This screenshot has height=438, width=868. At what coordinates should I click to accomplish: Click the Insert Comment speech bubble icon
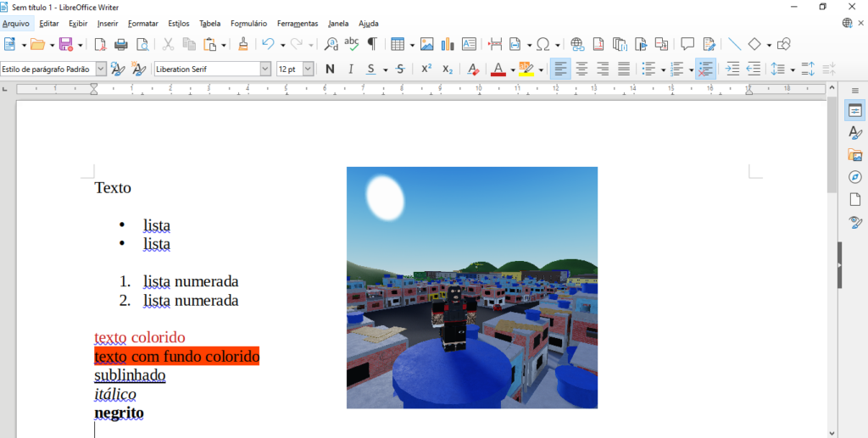pyautogui.click(x=687, y=44)
